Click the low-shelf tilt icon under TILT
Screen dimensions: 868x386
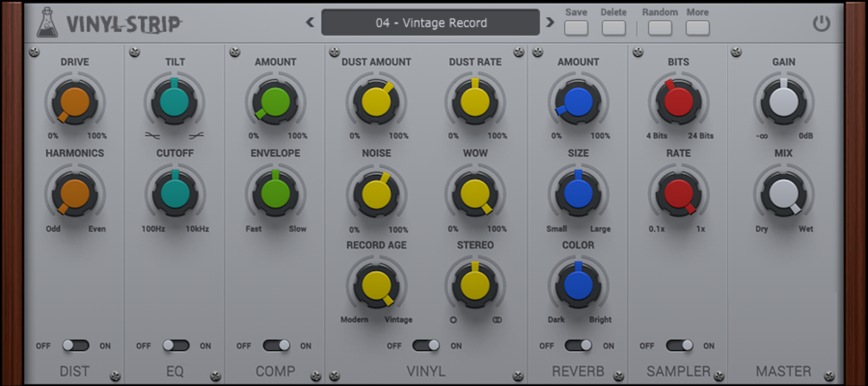152,135
